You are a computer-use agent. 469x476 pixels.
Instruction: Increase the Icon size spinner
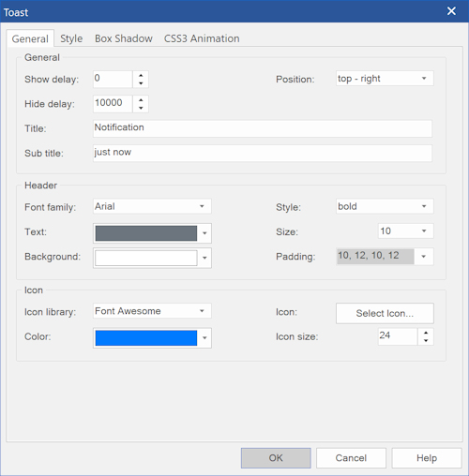click(426, 333)
